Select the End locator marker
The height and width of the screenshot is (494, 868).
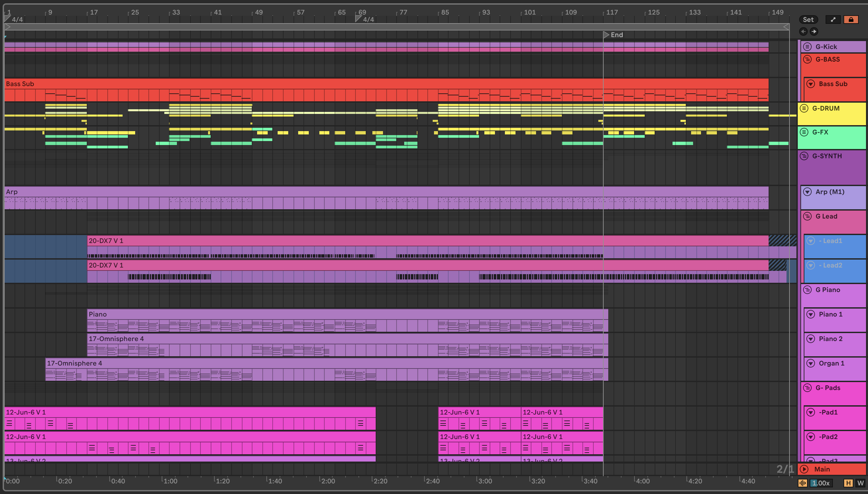pos(606,35)
